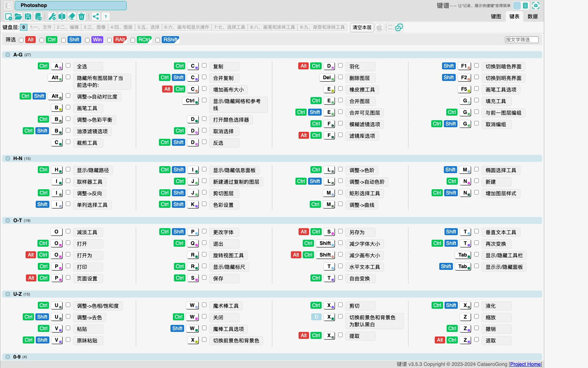This screenshot has height=368, width=588.
Task: Tick the green Ctrl filter checkbox
Action: point(42,40)
